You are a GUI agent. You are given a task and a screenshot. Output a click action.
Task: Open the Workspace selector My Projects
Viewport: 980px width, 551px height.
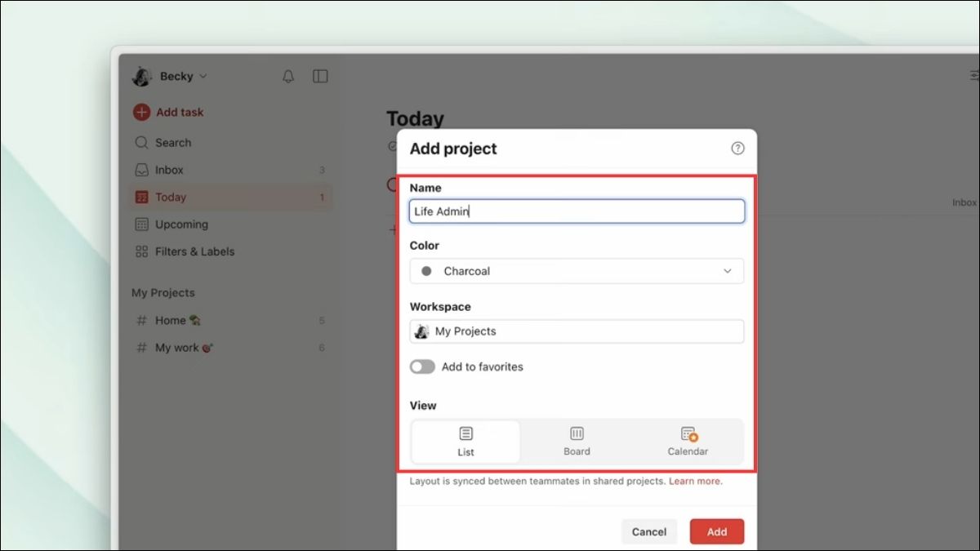tap(577, 331)
